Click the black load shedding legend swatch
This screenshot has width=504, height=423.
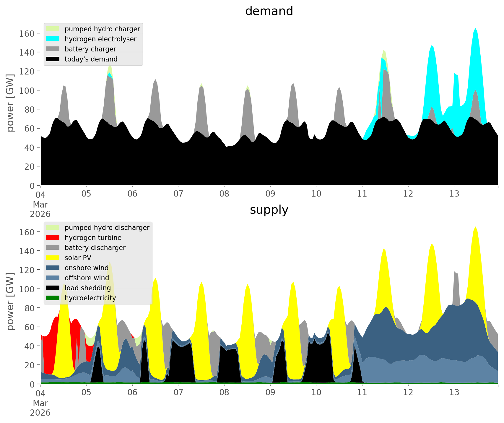pyautogui.click(x=53, y=288)
